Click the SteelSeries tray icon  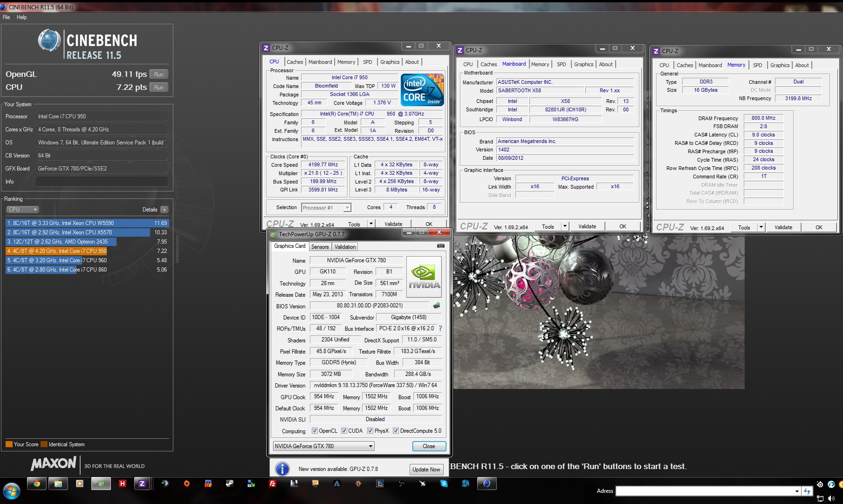820,484
